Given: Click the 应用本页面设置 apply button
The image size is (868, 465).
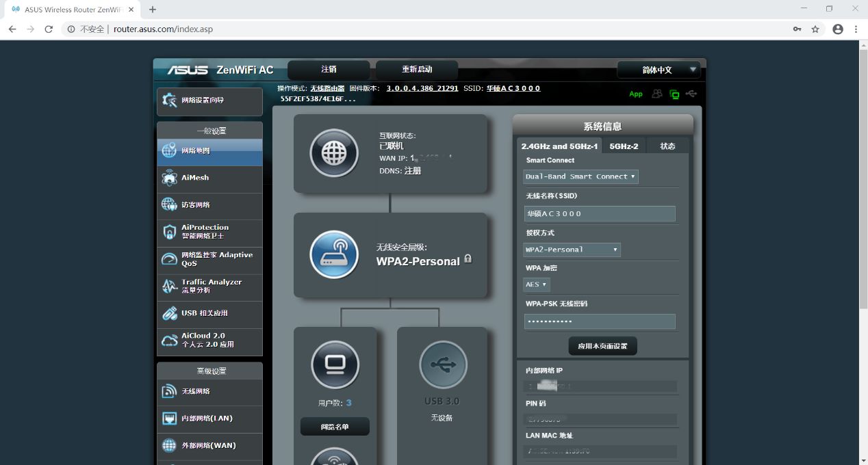Looking at the screenshot, I should pos(602,346).
